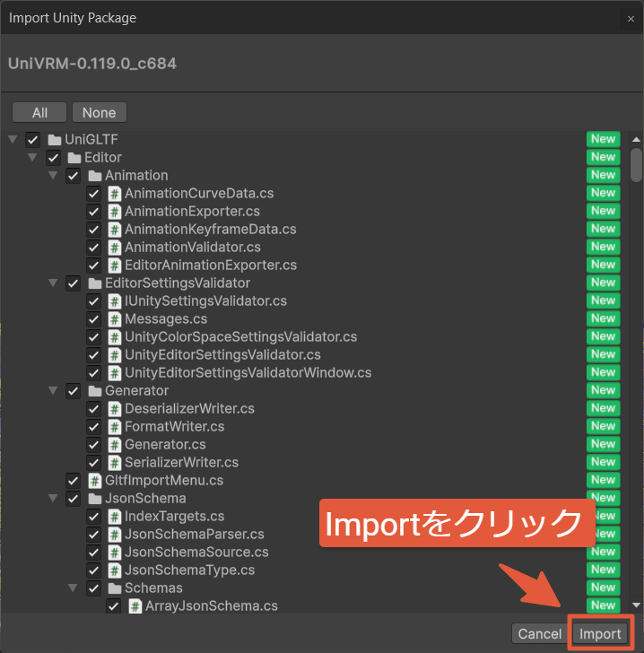Toggle the Generator folder checkbox
This screenshot has height=653, width=644.
[x=73, y=391]
